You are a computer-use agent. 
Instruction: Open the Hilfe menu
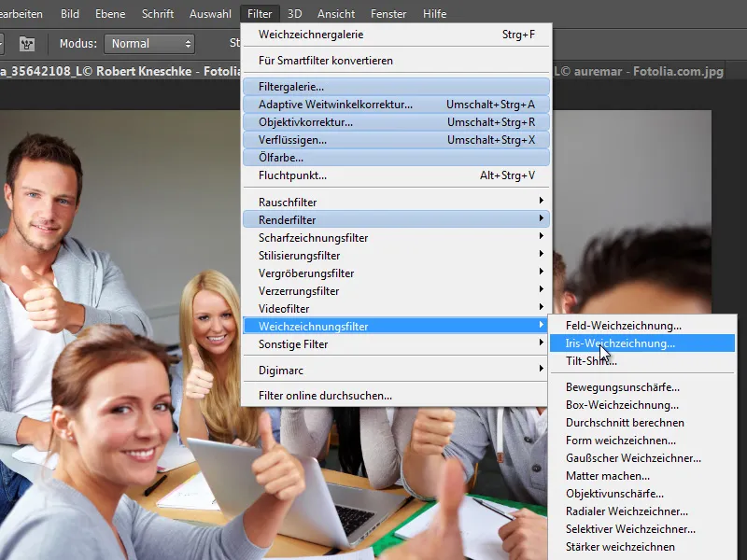click(434, 14)
